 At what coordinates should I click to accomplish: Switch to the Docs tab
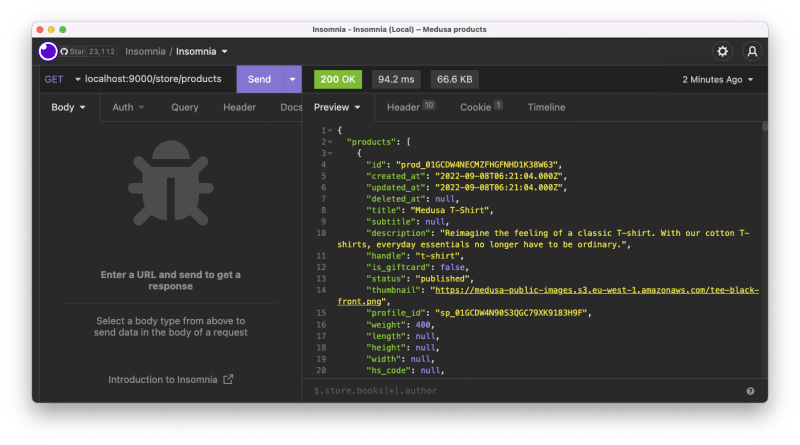[x=291, y=107]
